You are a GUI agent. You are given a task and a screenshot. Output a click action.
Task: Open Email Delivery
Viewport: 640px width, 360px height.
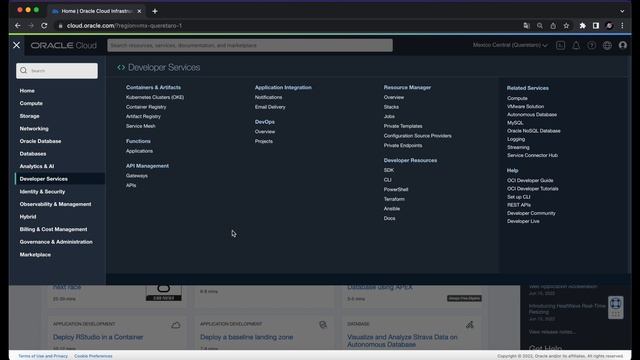coord(270,107)
